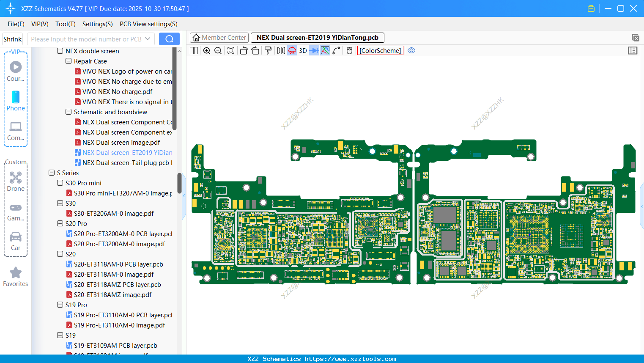
Task: Click the paint roller icon
Action: pos(268,51)
